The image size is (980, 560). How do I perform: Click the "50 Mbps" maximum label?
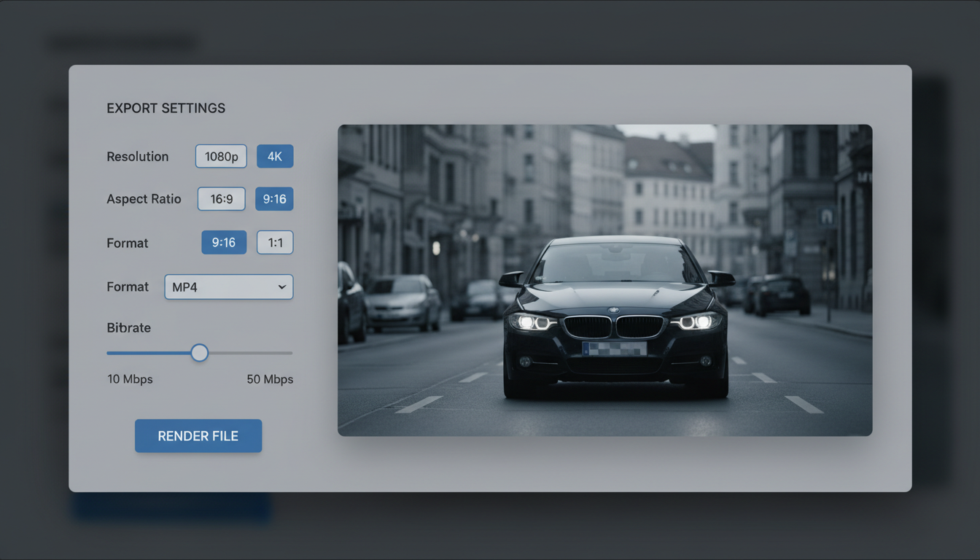[x=270, y=379]
